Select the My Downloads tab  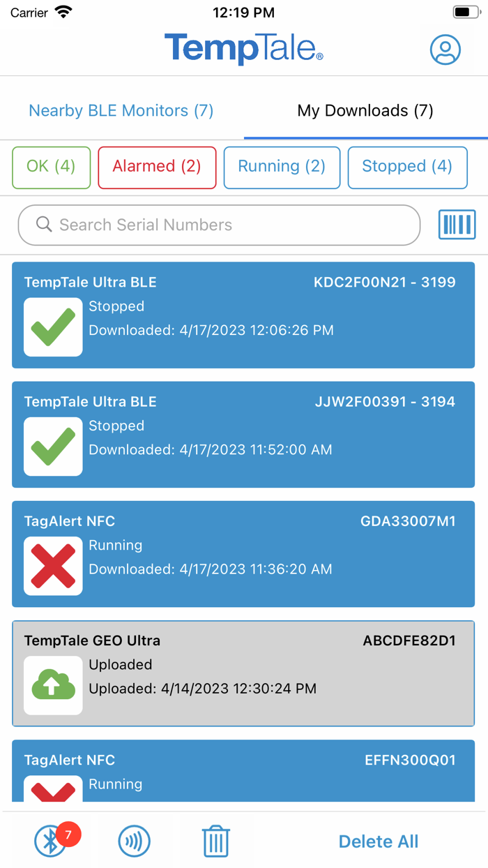pyautogui.click(x=365, y=110)
